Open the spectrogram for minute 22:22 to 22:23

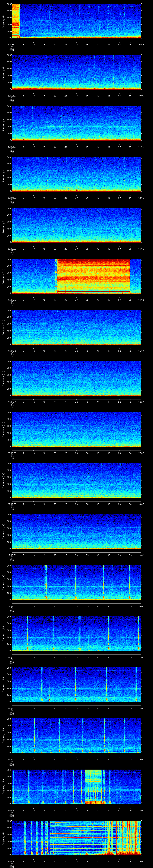click(76, 736)
